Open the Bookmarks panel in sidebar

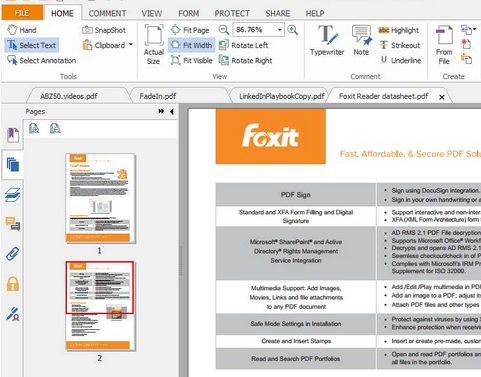13,135
